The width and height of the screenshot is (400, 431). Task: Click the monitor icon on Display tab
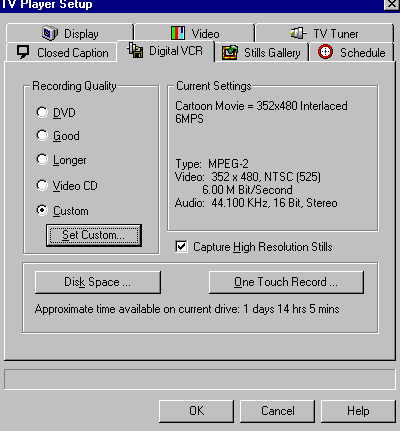[50, 33]
